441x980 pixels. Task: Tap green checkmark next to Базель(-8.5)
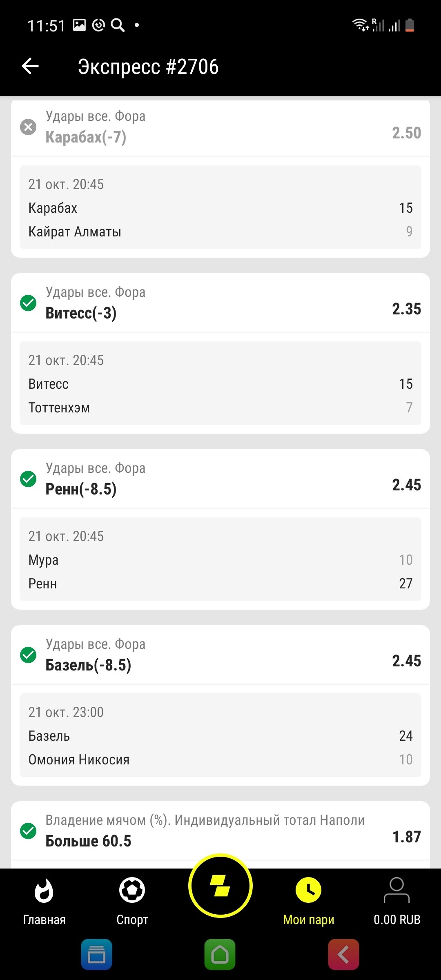coord(28,655)
